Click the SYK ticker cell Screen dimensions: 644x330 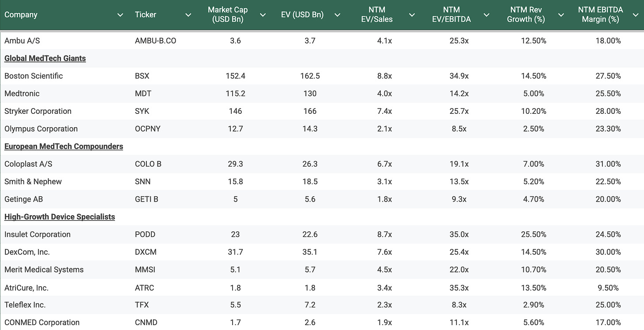click(142, 111)
